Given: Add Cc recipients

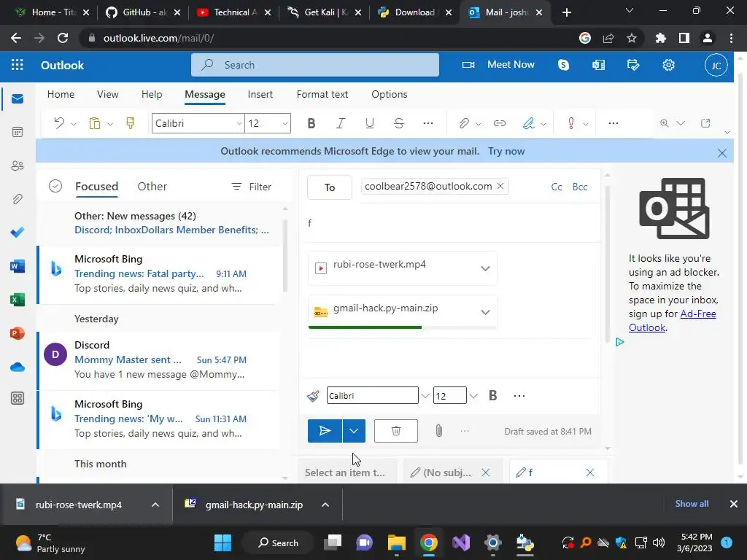Looking at the screenshot, I should click(x=557, y=187).
